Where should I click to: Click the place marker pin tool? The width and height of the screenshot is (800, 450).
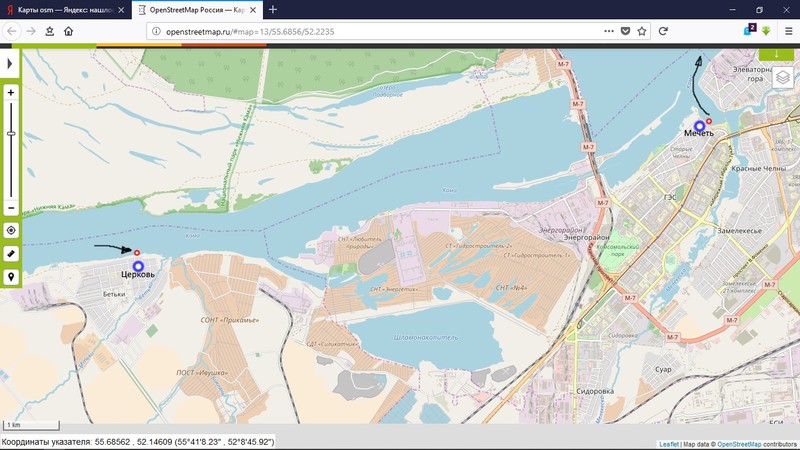click(x=10, y=277)
